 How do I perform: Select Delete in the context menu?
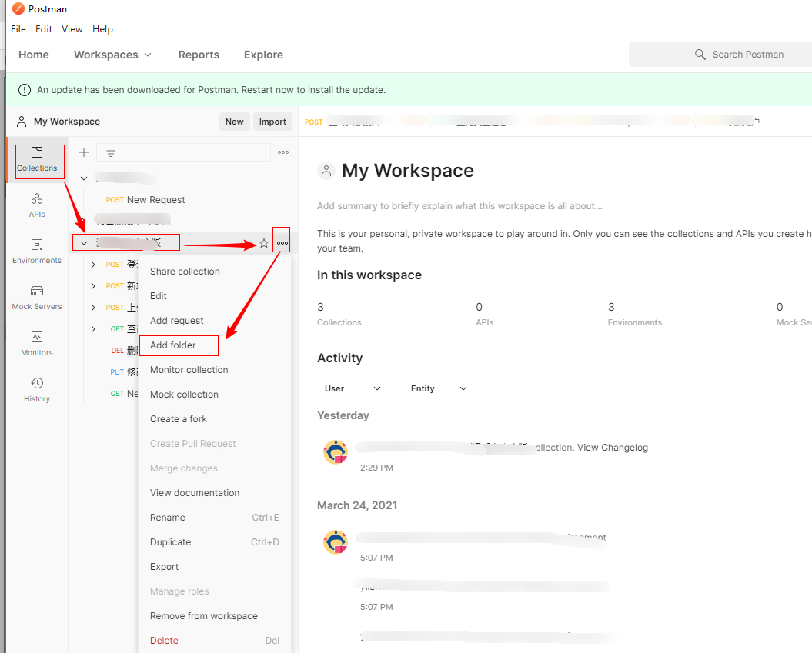point(215,641)
